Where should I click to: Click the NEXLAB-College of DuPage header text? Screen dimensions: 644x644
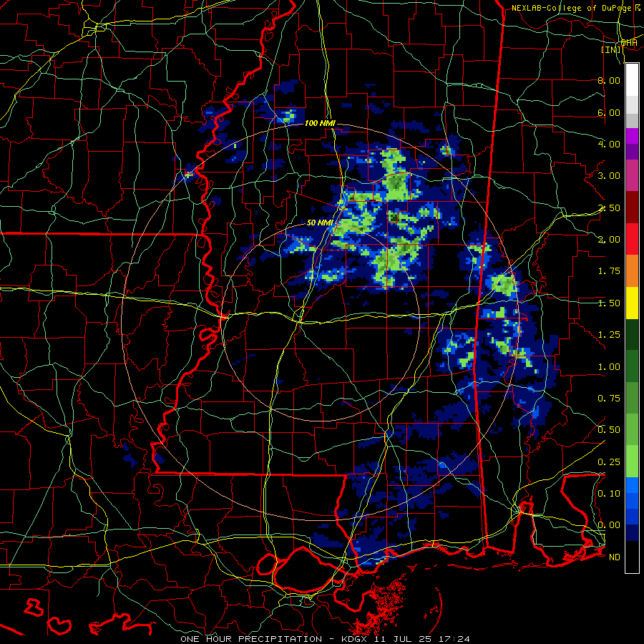tap(572, 8)
